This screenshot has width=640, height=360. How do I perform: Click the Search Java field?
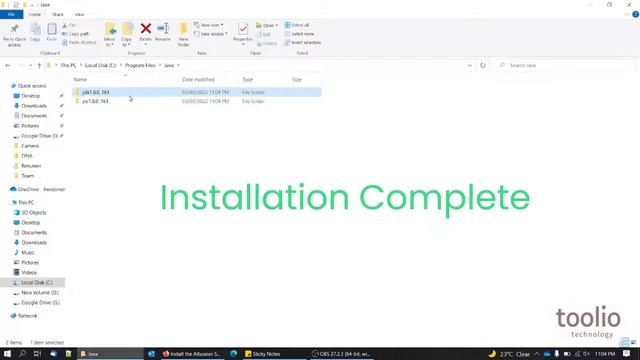point(565,65)
